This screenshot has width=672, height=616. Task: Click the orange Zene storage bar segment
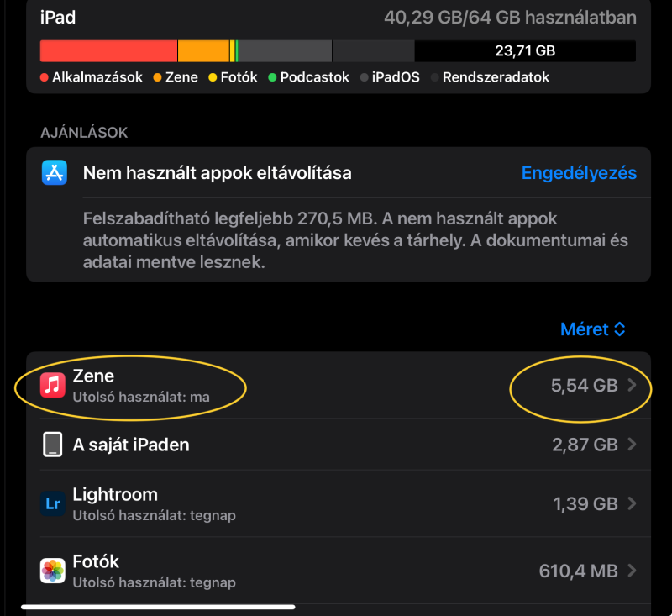[203, 50]
